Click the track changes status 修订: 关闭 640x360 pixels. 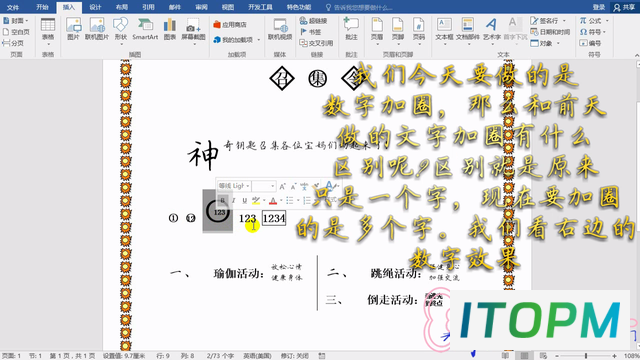click(x=294, y=356)
